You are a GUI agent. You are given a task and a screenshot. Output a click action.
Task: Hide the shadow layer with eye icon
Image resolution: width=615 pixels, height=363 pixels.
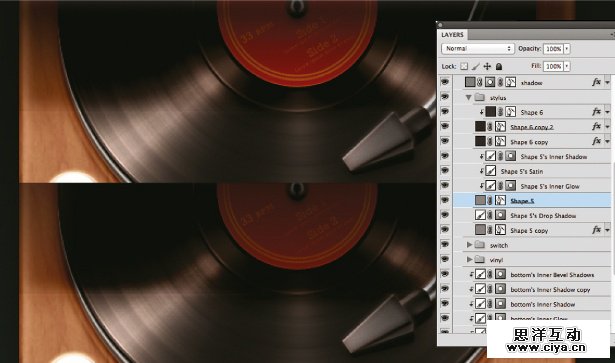click(444, 82)
